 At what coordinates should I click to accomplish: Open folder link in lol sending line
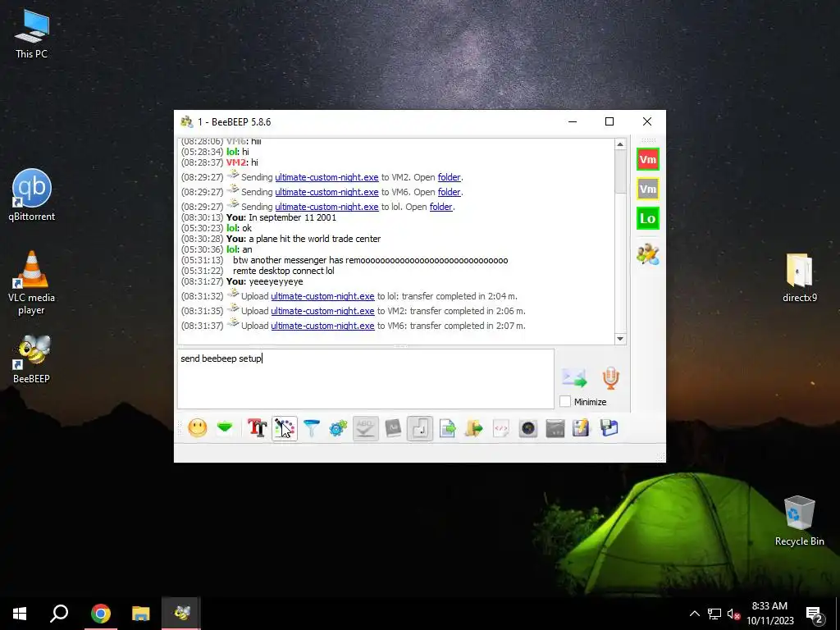pyautogui.click(x=441, y=207)
